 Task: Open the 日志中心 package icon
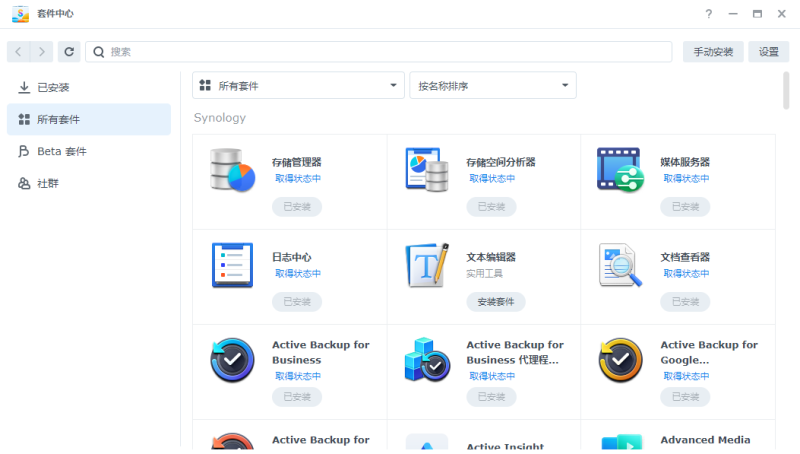pyautogui.click(x=232, y=265)
